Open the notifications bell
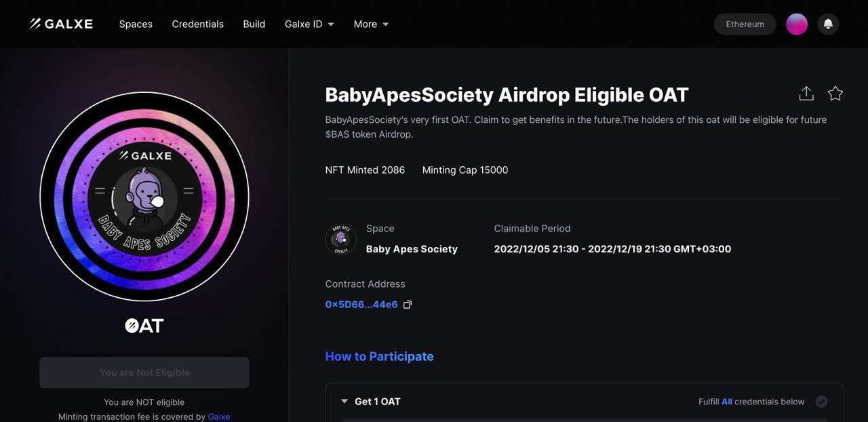 click(x=828, y=24)
